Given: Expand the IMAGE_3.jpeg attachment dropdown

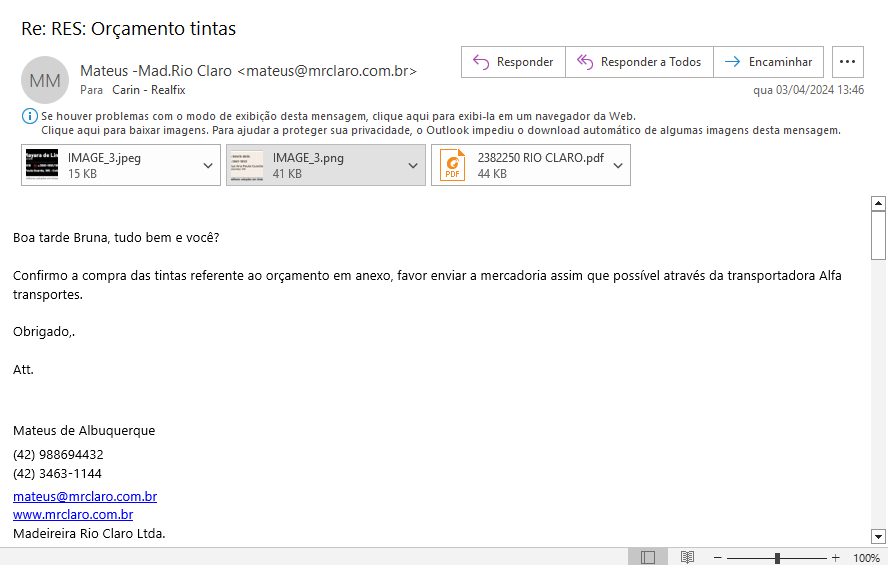Looking at the screenshot, I should [x=208, y=166].
